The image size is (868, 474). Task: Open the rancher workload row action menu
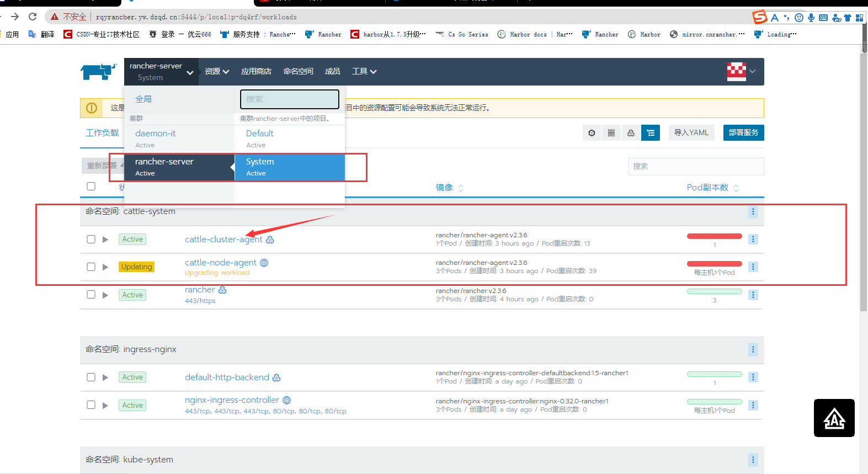[x=753, y=295]
